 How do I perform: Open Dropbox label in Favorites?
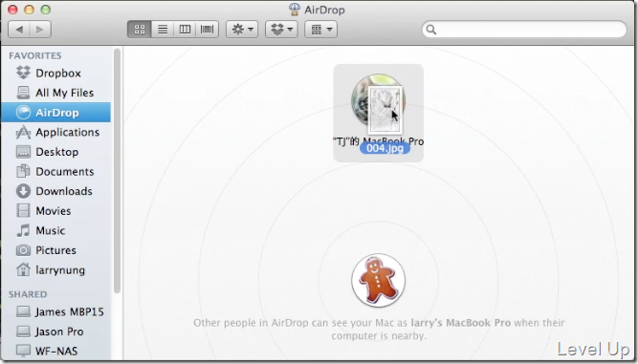58,74
